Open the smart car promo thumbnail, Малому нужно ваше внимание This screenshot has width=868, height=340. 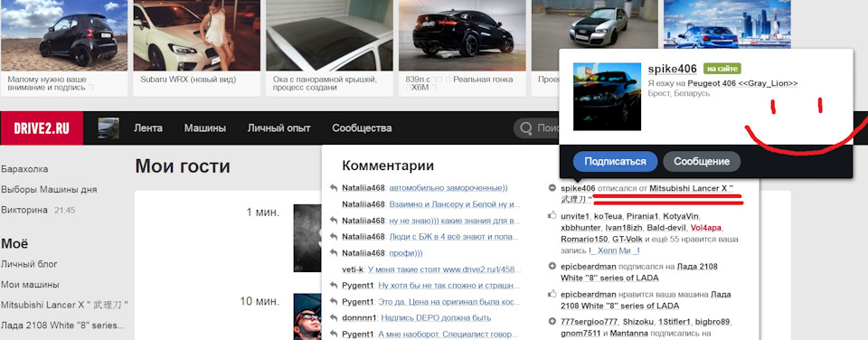[x=63, y=35]
